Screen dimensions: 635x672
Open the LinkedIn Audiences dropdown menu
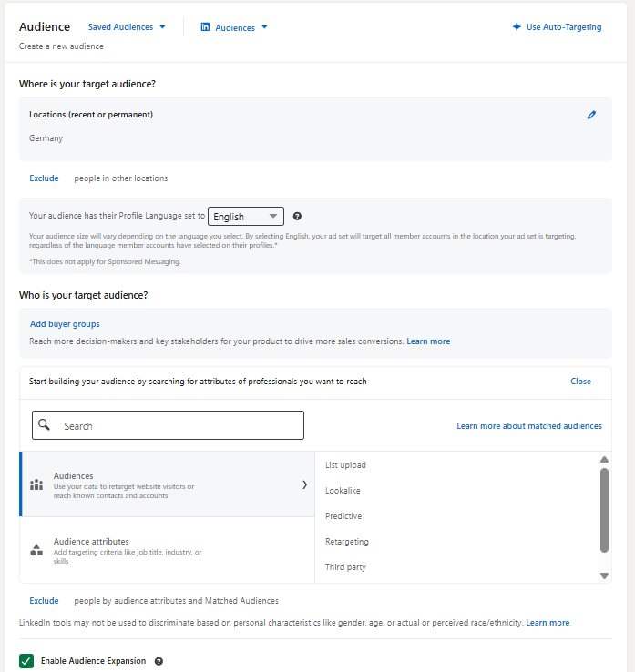(234, 27)
